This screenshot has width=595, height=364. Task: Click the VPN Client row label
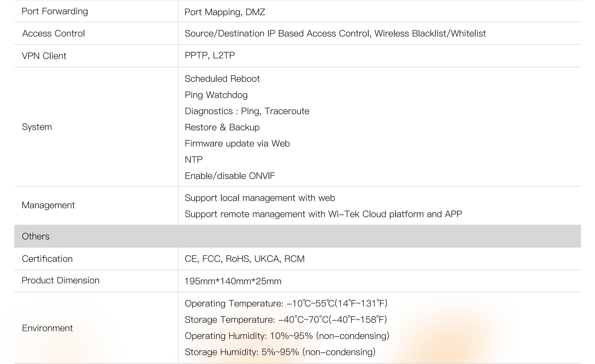point(44,56)
